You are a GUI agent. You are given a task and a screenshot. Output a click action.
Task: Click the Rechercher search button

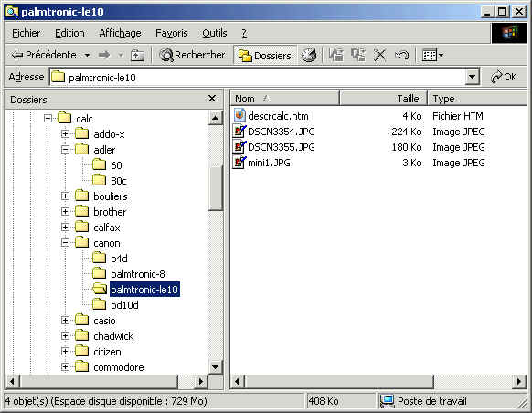(x=192, y=55)
